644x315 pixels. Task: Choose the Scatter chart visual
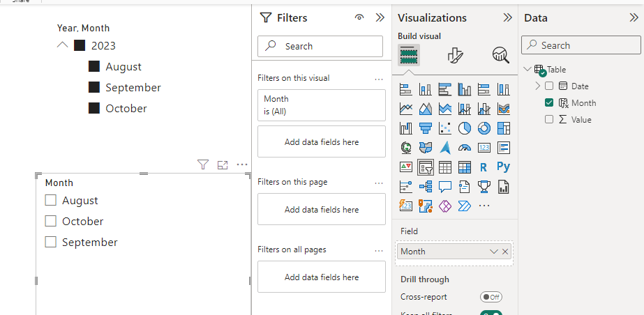(445, 128)
